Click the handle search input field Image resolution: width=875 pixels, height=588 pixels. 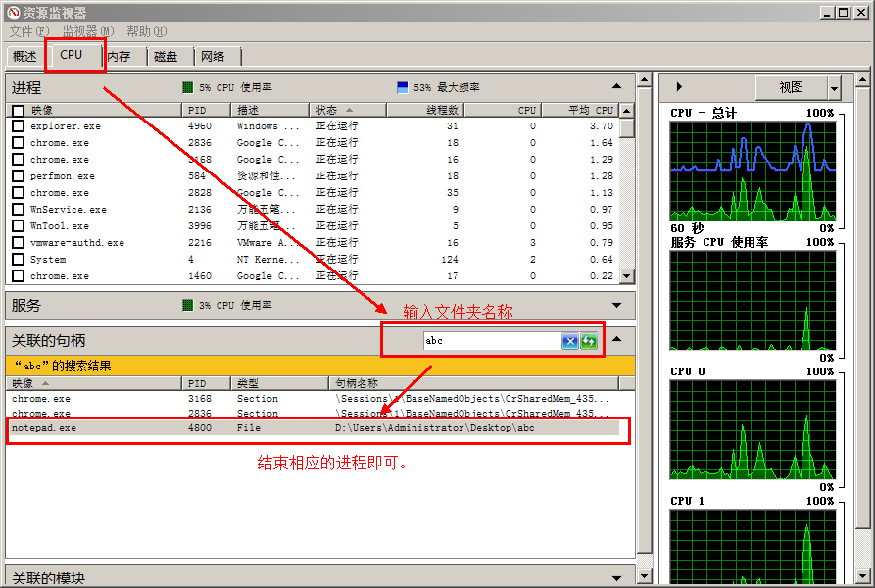[x=491, y=341]
